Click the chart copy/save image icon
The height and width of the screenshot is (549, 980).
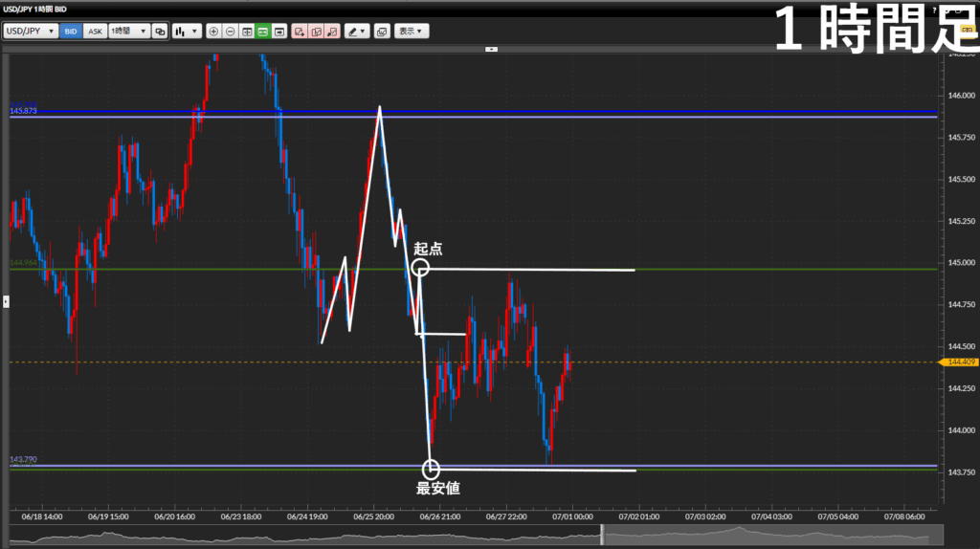click(x=382, y=32)
